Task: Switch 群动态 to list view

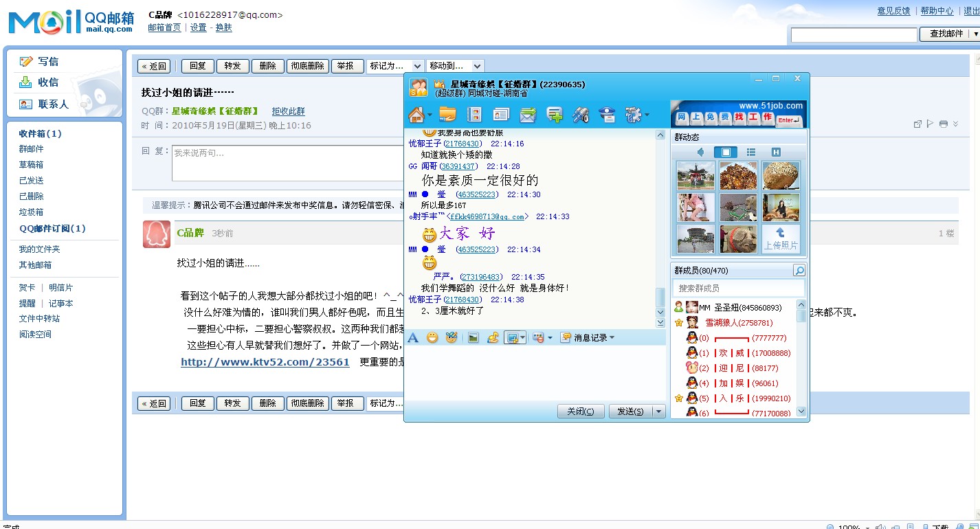Action: (751, 152)
